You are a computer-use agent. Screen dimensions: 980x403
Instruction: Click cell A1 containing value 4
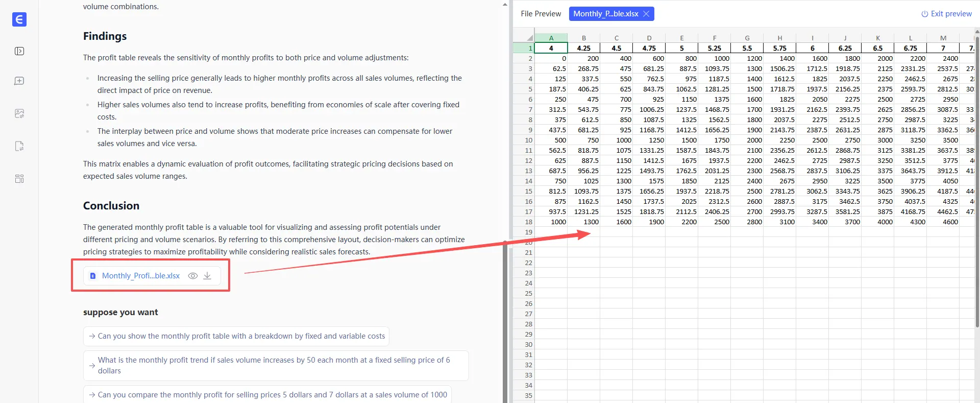point(551,48)
